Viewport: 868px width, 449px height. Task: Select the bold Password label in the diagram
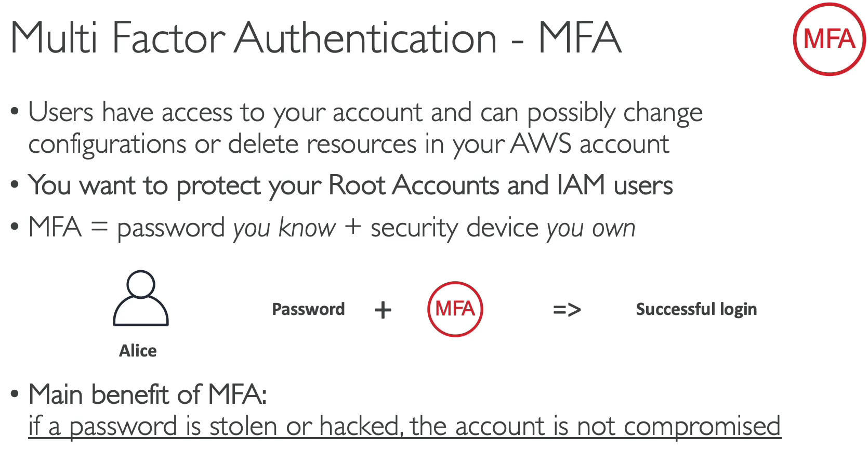(x=308, y=309)
